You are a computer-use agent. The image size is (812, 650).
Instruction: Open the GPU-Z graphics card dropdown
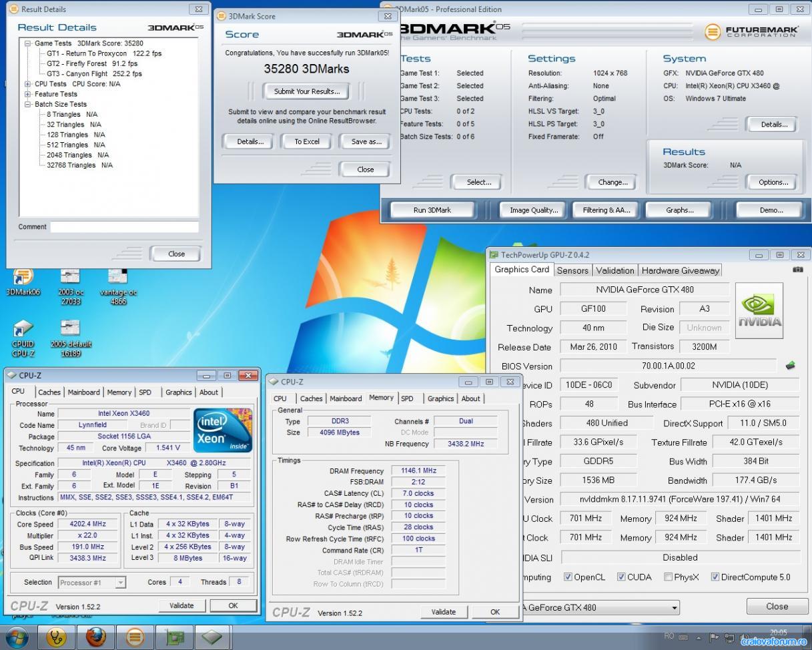click(675, 608)
